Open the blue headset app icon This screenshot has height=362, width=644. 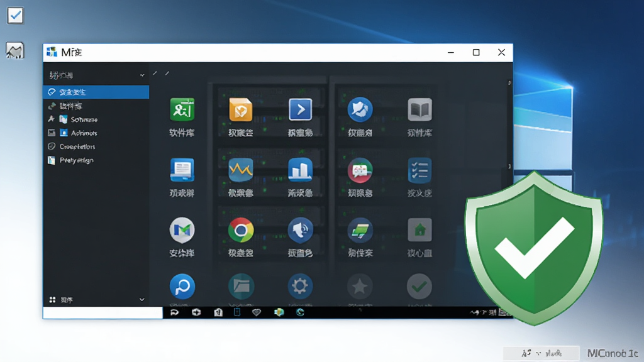(x=300, y=230)
